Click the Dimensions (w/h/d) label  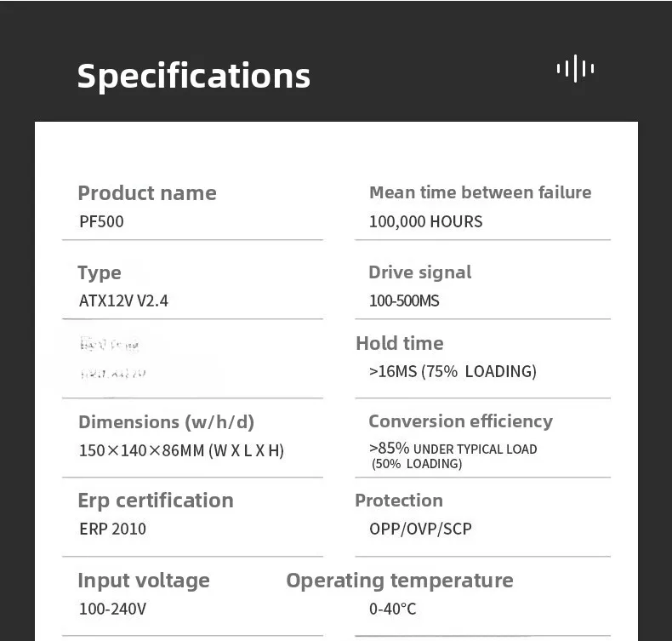[166, 422]
